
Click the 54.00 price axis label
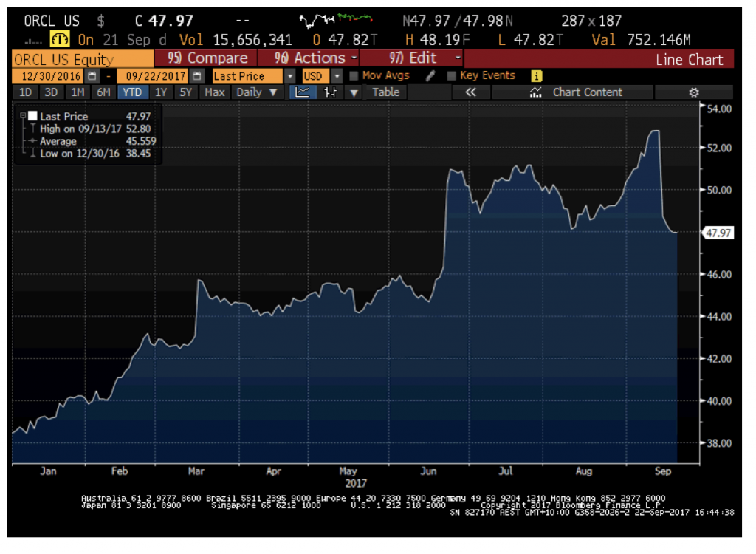(x=719, y=109)
